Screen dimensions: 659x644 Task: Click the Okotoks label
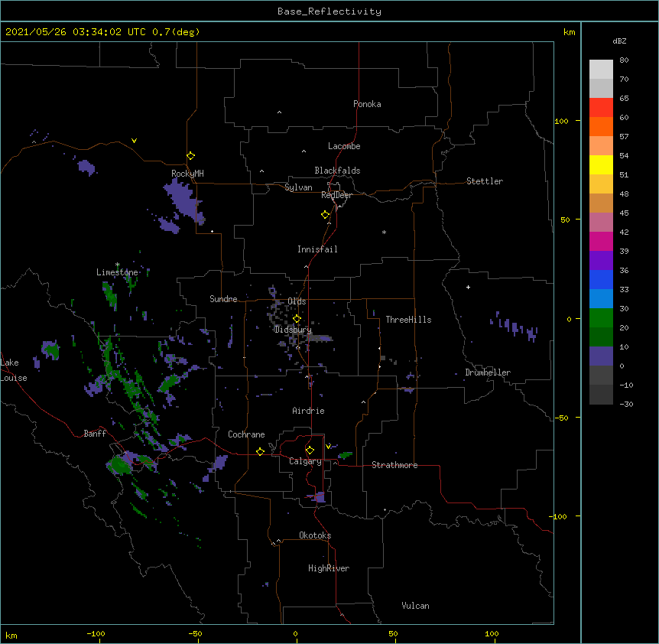click(315, 535)
